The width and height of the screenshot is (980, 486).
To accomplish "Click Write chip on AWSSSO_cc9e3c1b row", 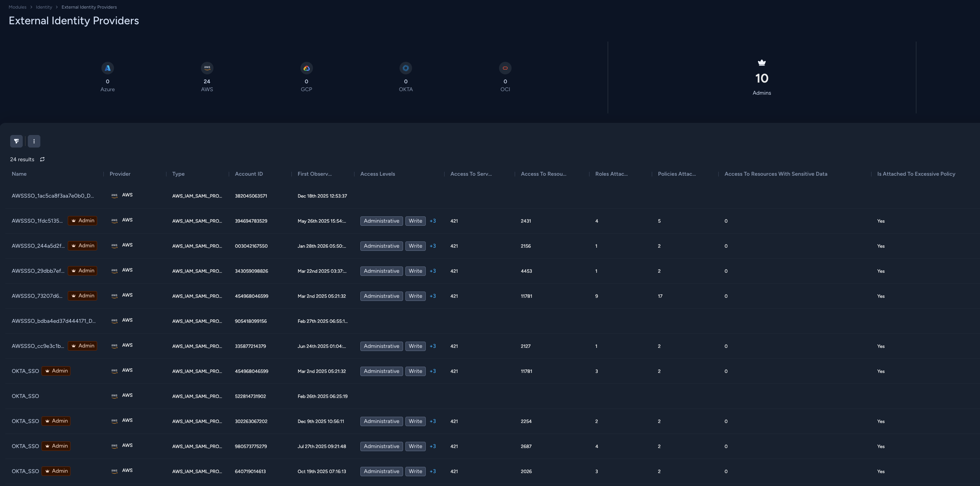I will point(415,346).
